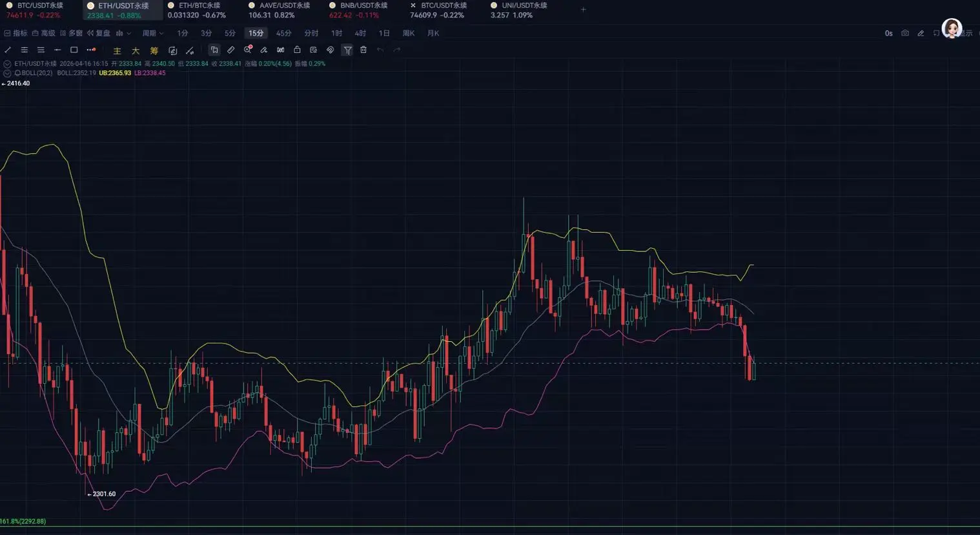980x535 pixels.
Task: Select the eraser tool
Action: tap(264, 50)
